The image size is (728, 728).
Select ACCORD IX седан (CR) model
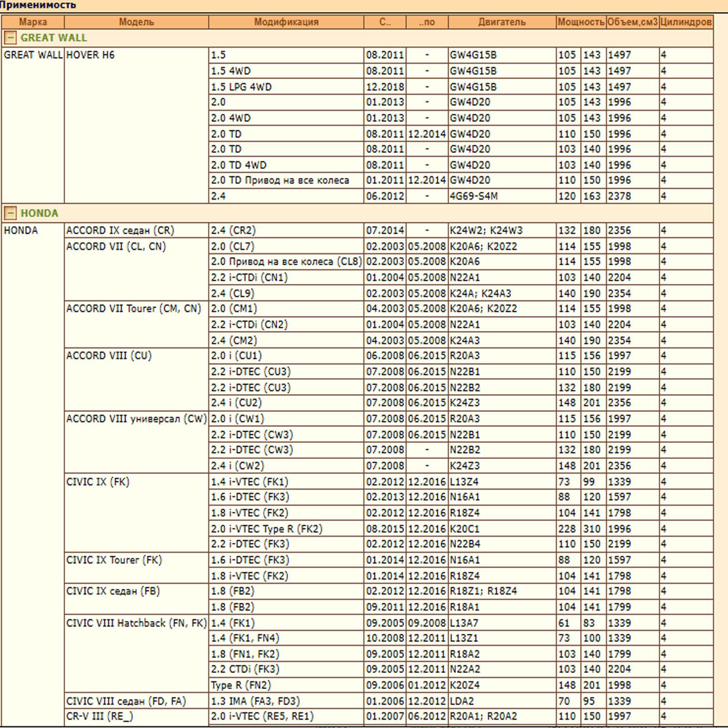(120, 230)
